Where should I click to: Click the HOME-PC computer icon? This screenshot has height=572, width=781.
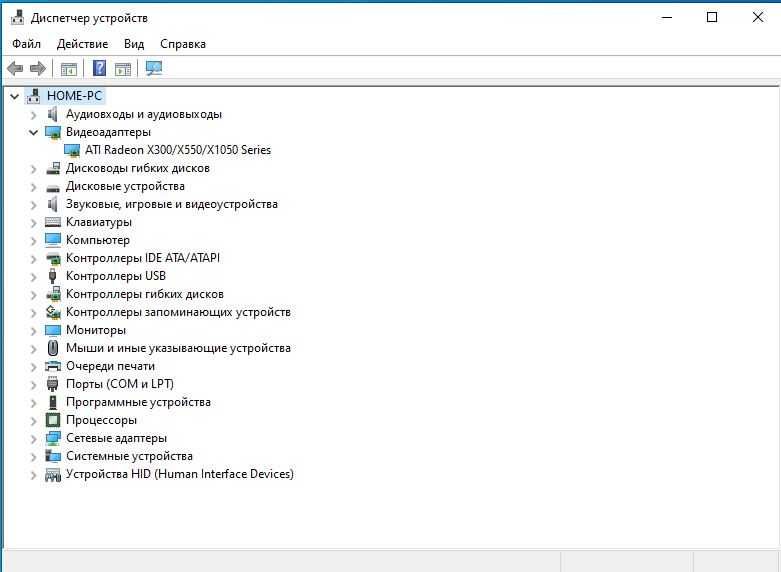coord(33,96)
